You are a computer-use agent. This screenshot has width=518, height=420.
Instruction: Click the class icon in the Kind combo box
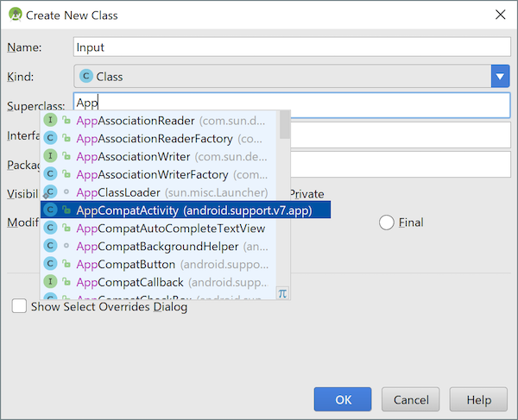(x=86, y=76)
